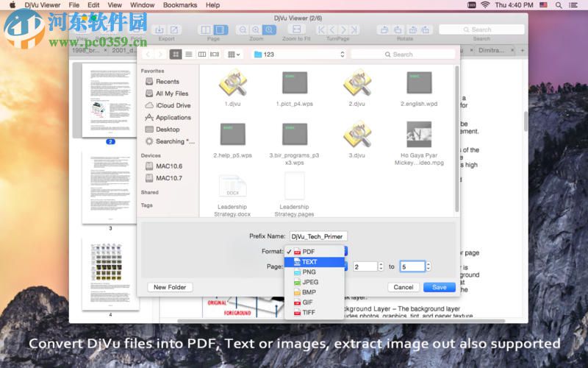Select the 3.bir_programs_p3x3.wps file icon
The width and height of the screenshot is (588, 368).
point(295,134)
